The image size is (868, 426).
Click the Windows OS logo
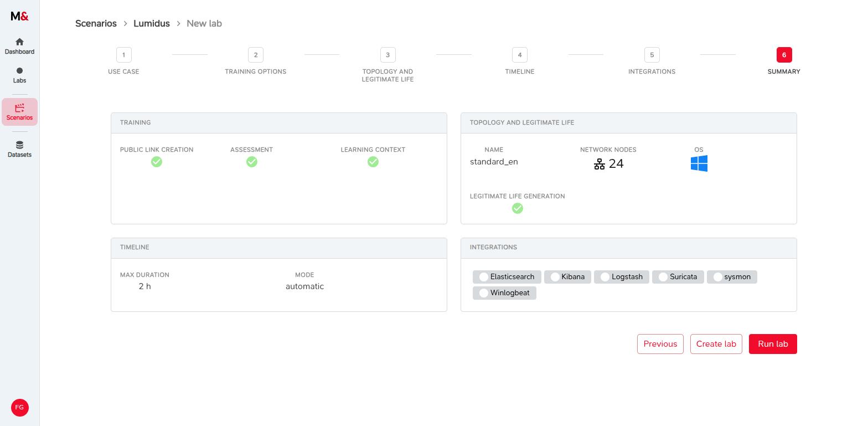pos(699,163)
